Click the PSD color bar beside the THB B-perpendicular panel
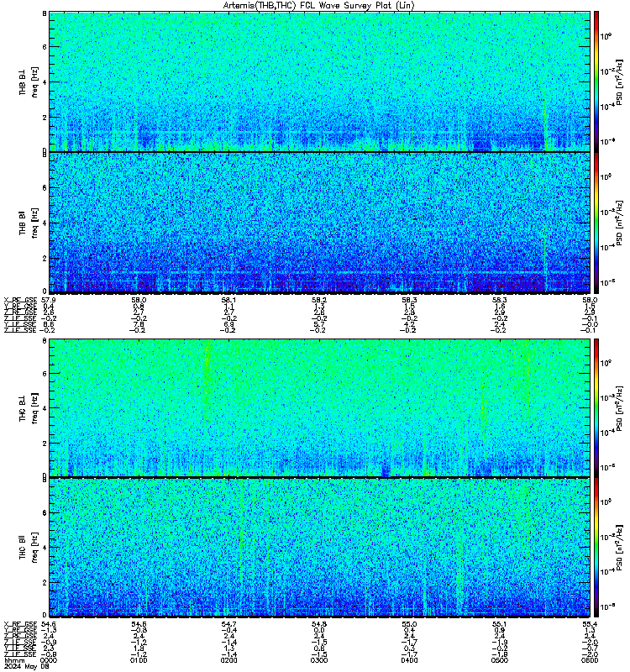Screen dimensions: 630x672 [596, 81]
